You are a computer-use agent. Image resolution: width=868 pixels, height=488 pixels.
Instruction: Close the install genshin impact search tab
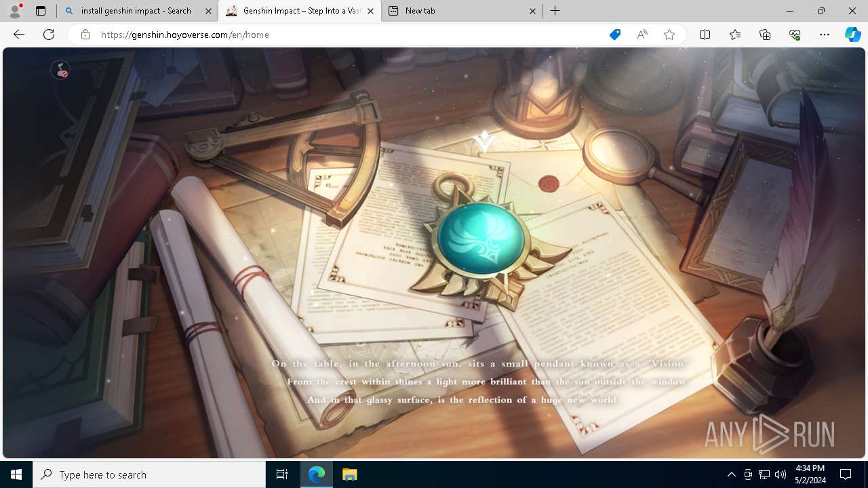[208, 11]
